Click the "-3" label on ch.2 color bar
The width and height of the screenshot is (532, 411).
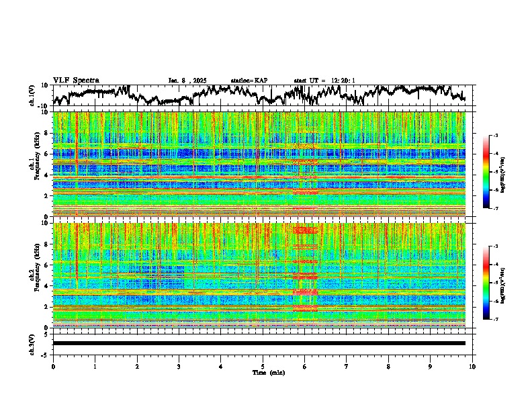coord(495,246)
